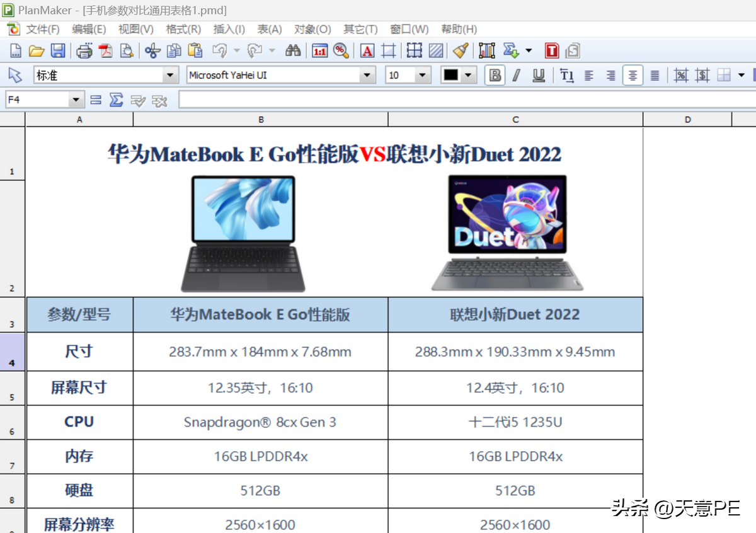756x533 pixels.
Task: Use the format painter brush icon
Action: 461,51
